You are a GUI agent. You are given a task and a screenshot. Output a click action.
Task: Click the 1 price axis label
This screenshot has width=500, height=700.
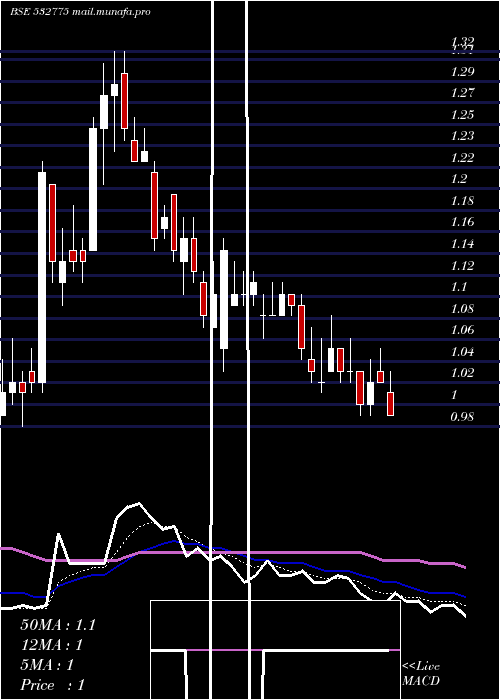[454, 395]
